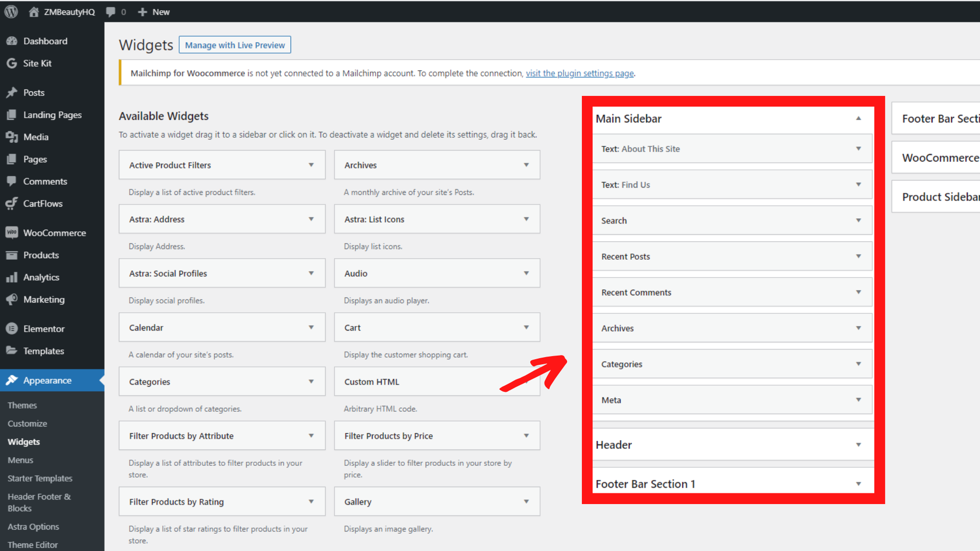Click Manage with Live Preview button

(235, 45)
